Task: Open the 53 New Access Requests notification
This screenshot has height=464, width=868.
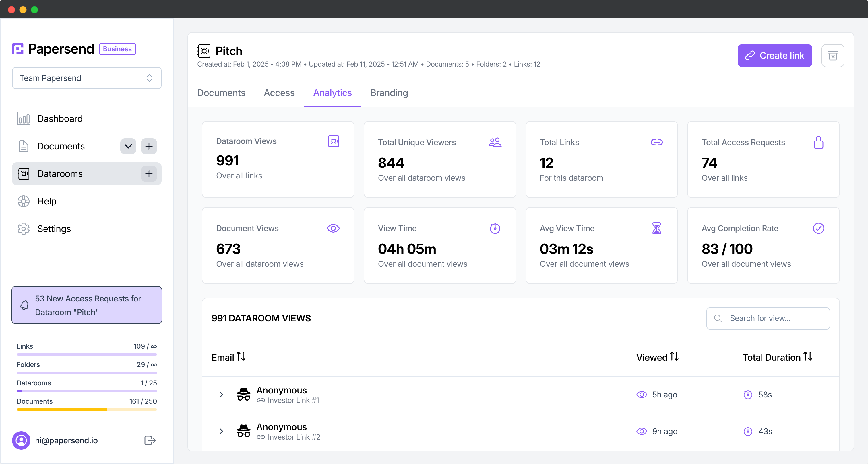Action: point(87,305)
